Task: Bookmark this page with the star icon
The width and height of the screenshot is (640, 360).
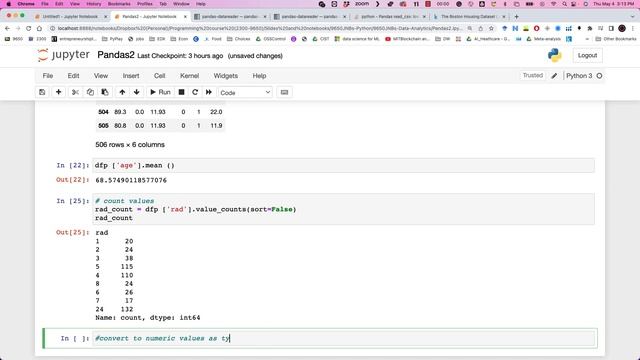Action: pyautogui.click(x=491, y=29)
